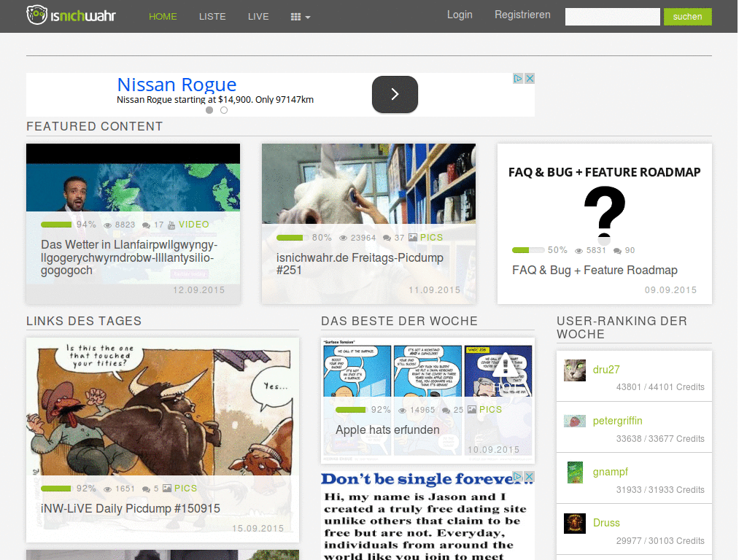747x560 pixels.
Task: Click Druss avatar image
Action: (575, 524)
